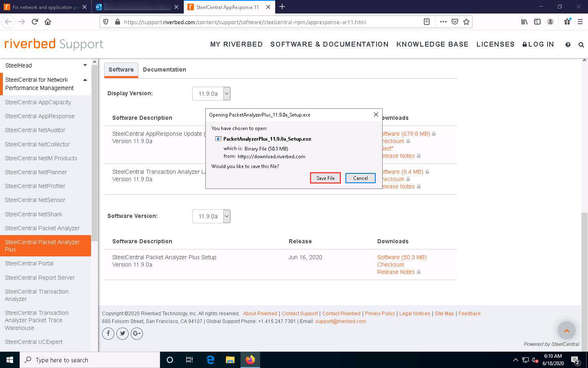The height and width of the screenshot is (368, 588).
Task: Switch to the Documentation tab
Action: click(165, 70)
